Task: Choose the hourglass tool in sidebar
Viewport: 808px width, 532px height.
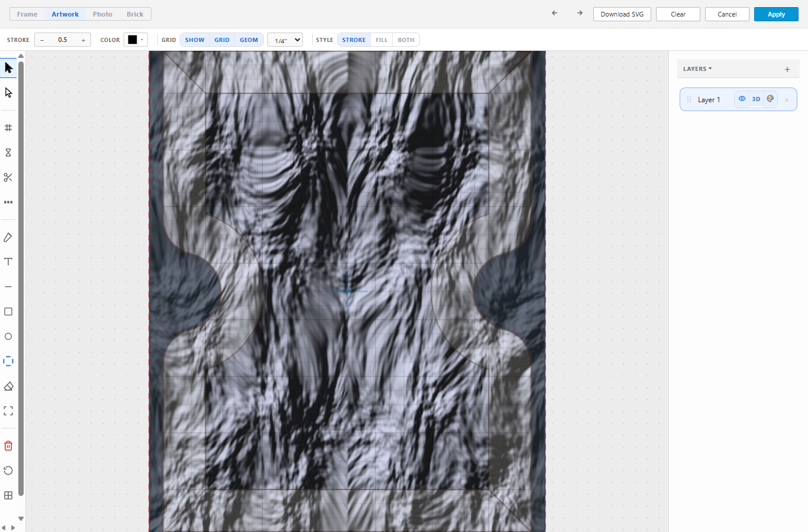Action: tap(8, 153)
